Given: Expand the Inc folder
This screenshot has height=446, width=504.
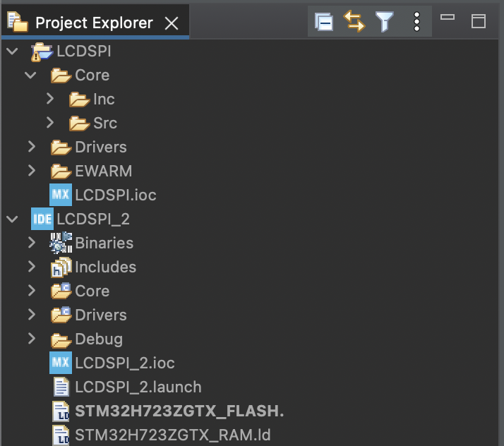Looking at the screenshot, I should coord(50,99).
